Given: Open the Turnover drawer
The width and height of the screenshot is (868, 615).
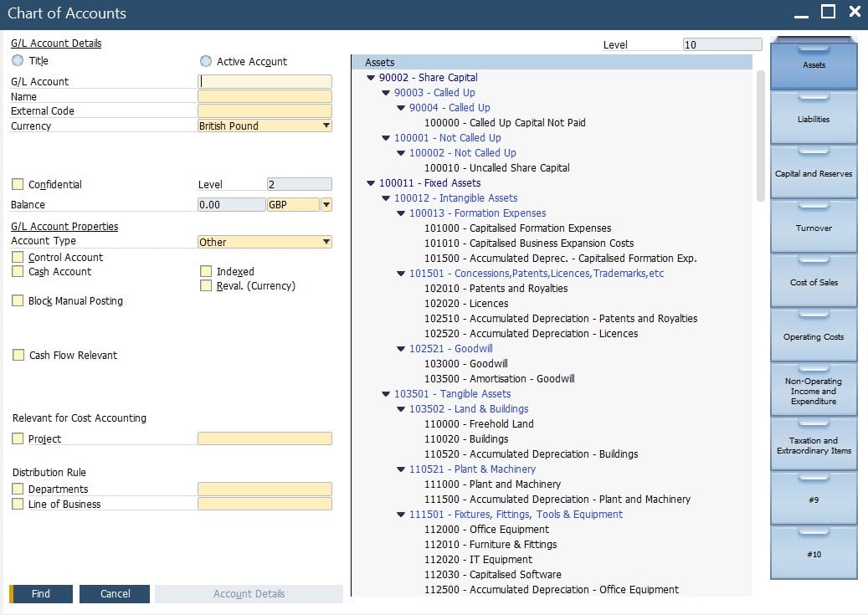Looking at the screenshot, I should [x=814, y=228].
